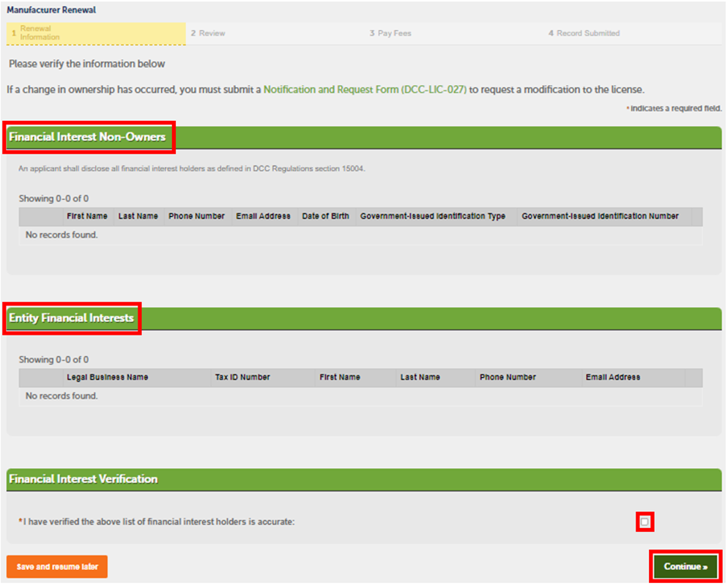Collapse the Entity Financial Interests section header
The width and height of the screenshot is (728, 586).
[71, 318]
